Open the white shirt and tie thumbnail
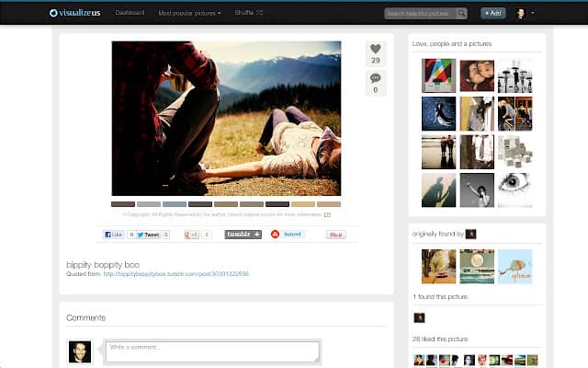Image resolution: width=588 pixels, height=368 pixels. [477, 152]
